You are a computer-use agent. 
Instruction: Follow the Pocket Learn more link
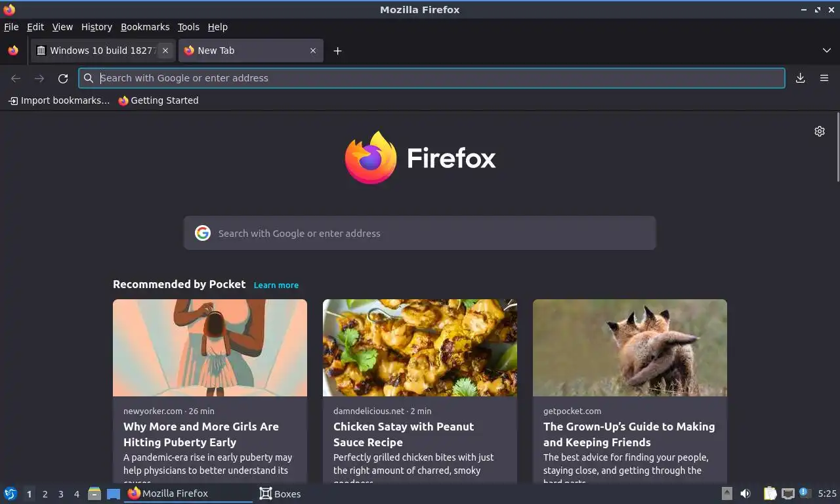tap(276, 285)
